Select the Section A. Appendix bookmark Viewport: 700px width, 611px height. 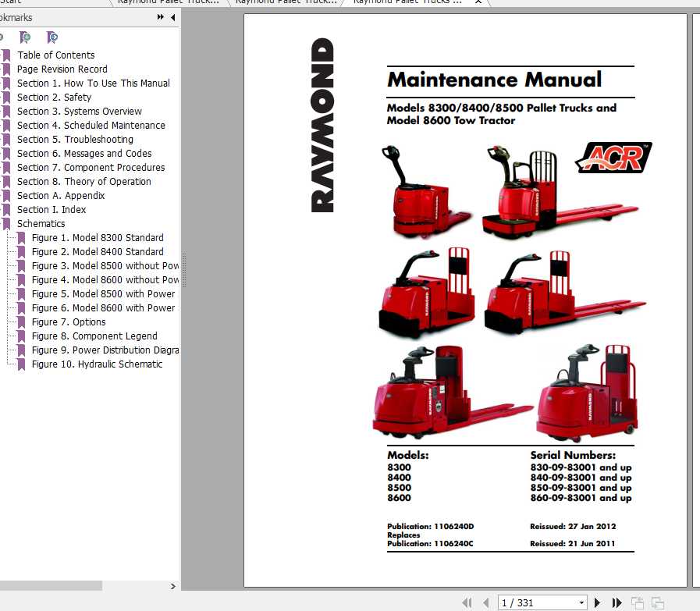61,196
